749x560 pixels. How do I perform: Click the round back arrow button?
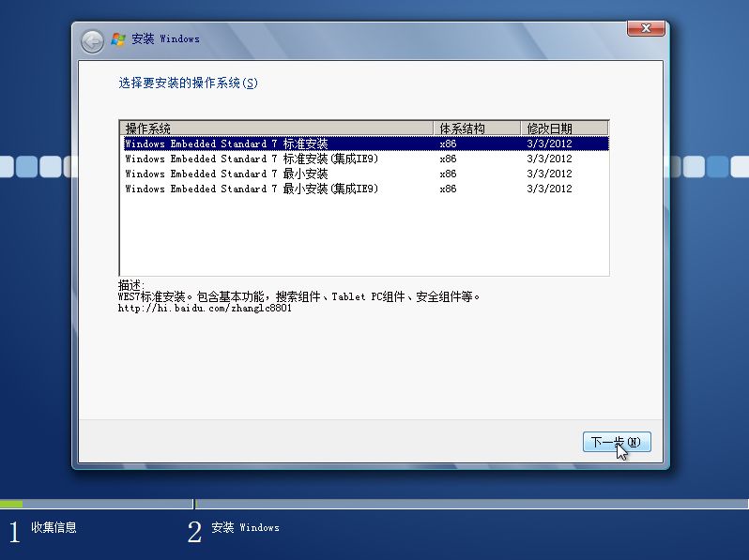point(92,41)
